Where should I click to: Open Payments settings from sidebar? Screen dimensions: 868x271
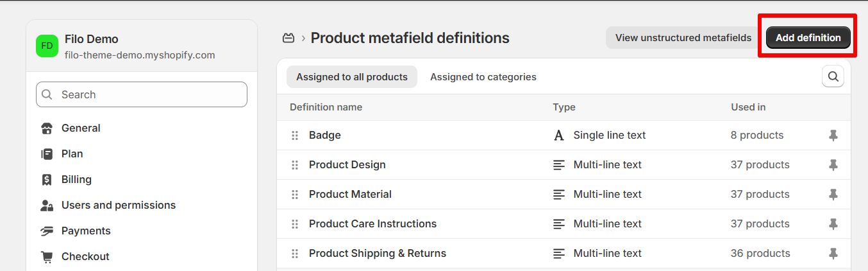(x=86, y=231)
